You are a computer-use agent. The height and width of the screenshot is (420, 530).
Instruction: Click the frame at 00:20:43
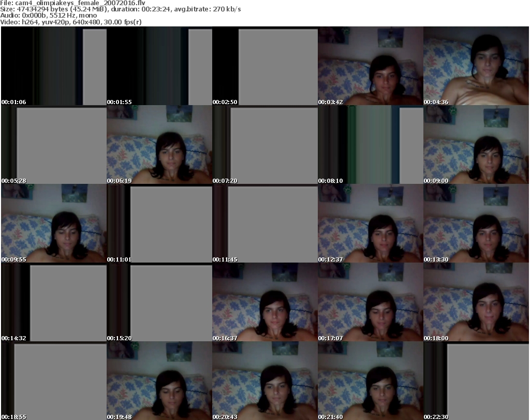(265, 381)
